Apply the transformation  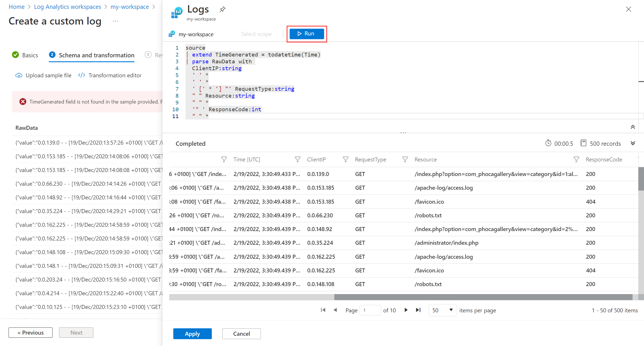(x=192, y=334)
